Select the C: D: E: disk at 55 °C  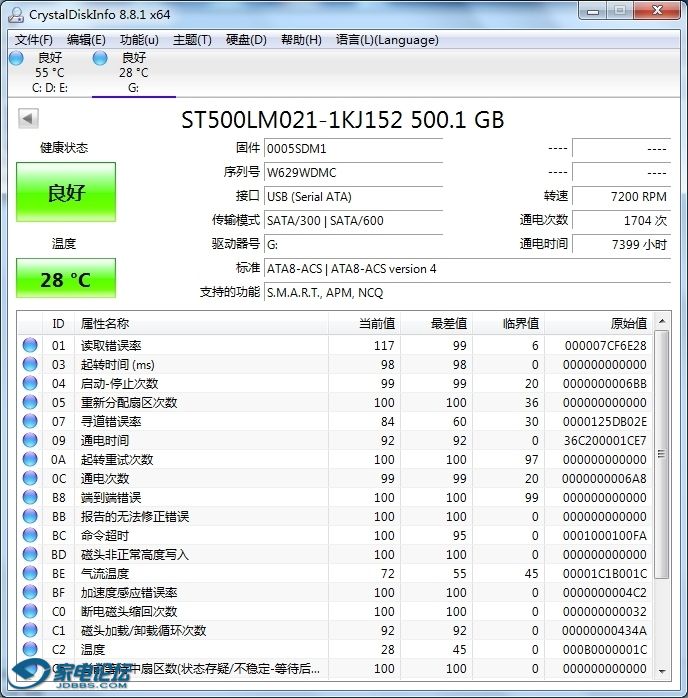coord(50,72)
